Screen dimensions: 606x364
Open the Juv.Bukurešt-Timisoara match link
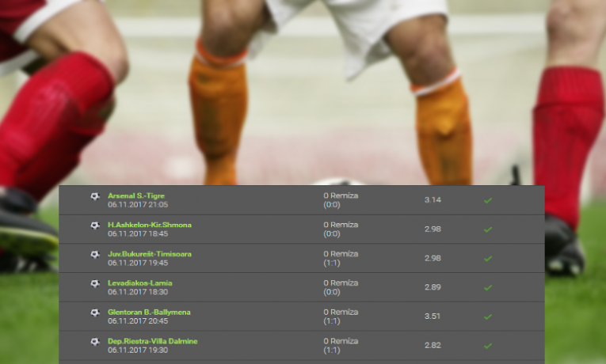pyautogui.click(x=150, y=254)
